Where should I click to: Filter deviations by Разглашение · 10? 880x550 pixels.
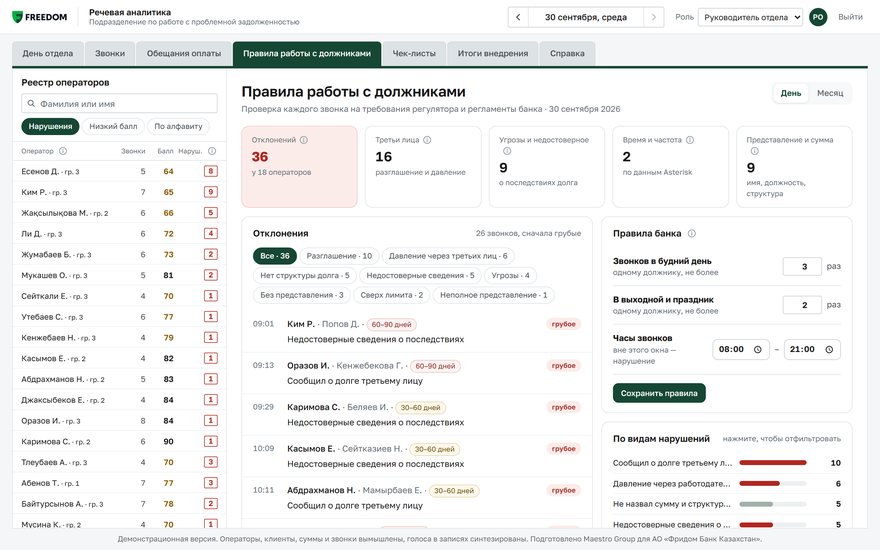click(x=339, y=256)
